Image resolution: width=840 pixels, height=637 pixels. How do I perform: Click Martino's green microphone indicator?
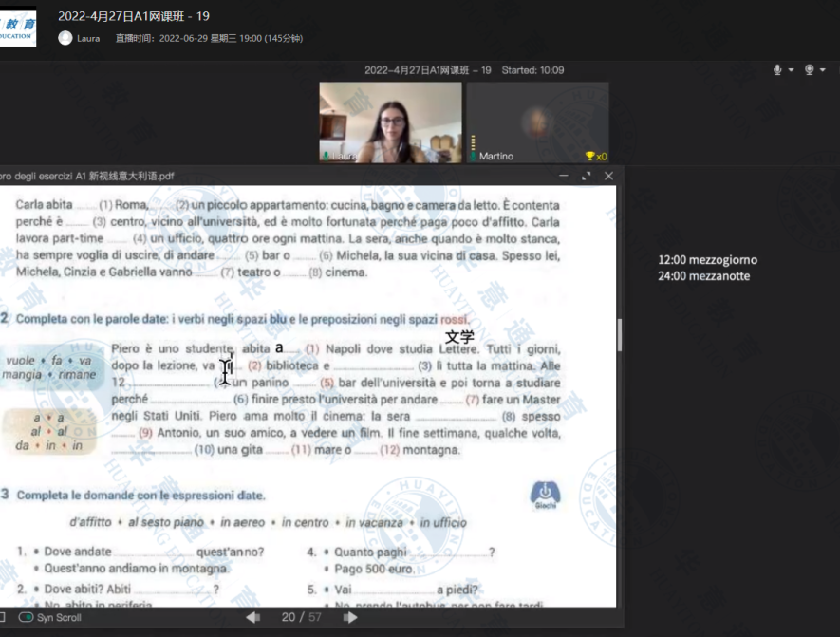473,156
